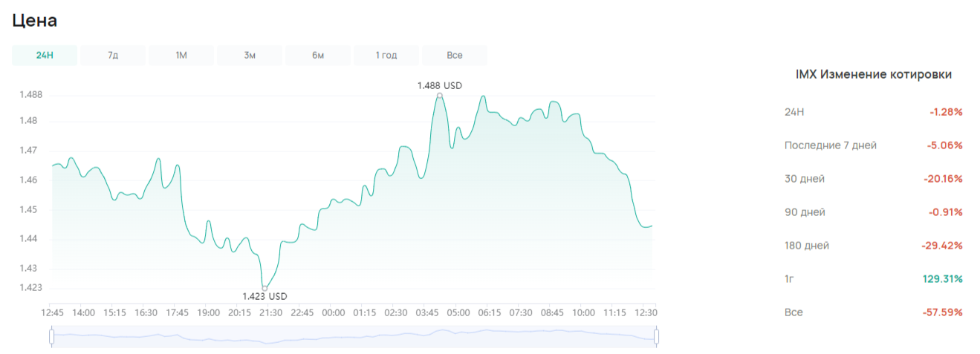
Task: Click the right range slider handle
Action: click(657, 337)
